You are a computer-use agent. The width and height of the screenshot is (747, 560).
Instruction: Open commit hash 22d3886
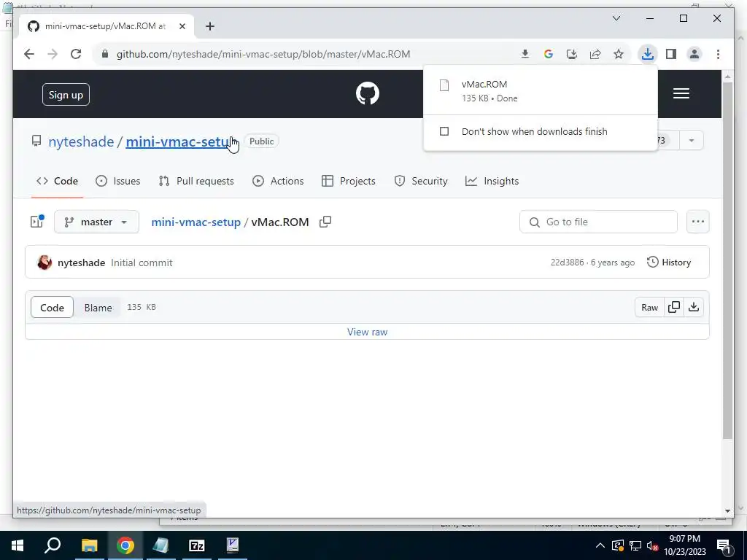567,262
